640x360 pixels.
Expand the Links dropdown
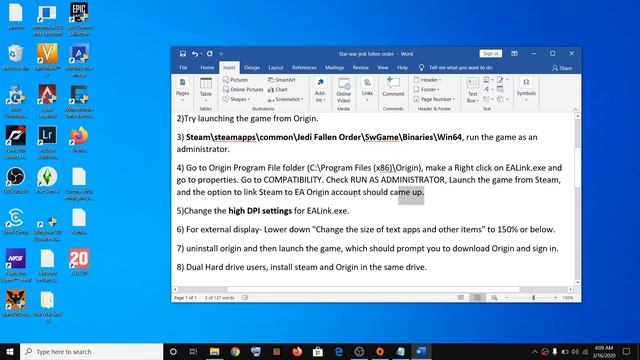coord(367,90)
